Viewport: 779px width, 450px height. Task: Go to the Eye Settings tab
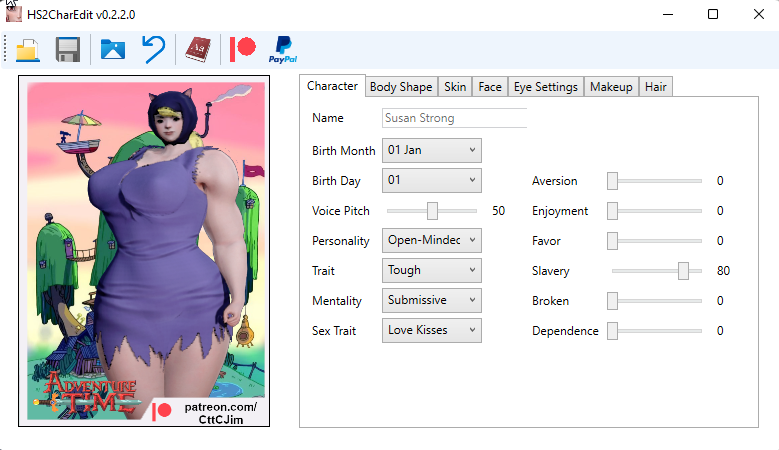pyautogui.click(x=545, y=87)
